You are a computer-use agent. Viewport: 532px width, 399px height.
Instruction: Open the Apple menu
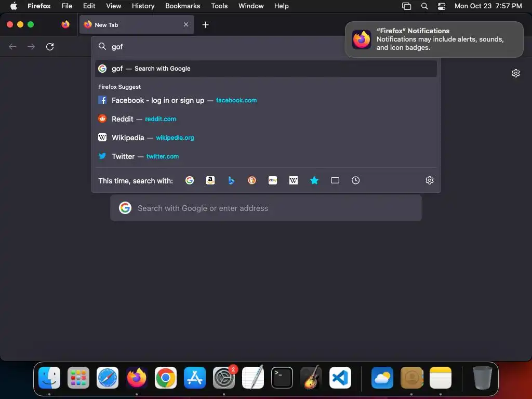[14, 6]
